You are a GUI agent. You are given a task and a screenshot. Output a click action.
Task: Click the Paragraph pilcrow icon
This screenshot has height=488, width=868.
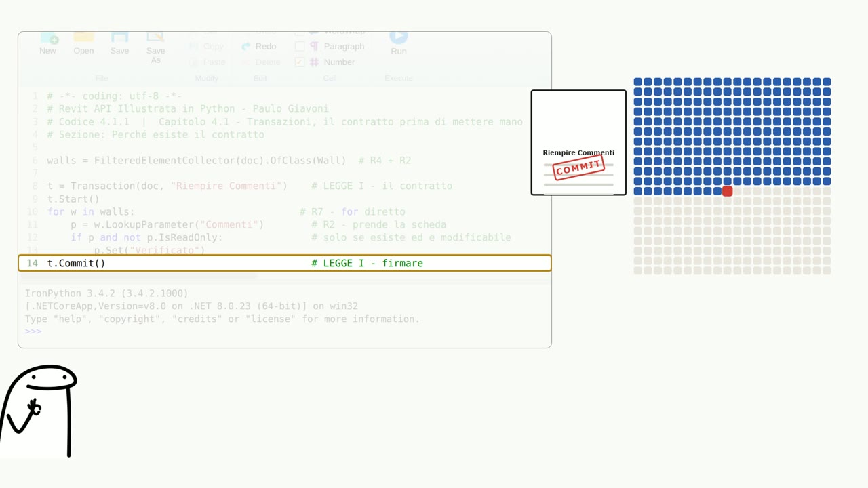pyautogui.click(x=315, y=46)
